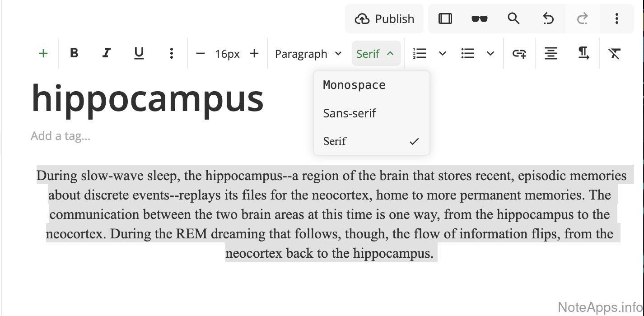Toggle bold formatting
The width and height of the screenshot is (644, 316).
coord(75,54)
